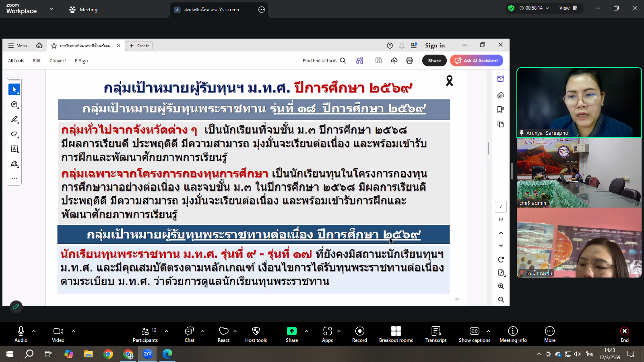Open Zoom Breakout rooms
The height and width of the screenshot is (362, 644).
click(x=396, y=334)
